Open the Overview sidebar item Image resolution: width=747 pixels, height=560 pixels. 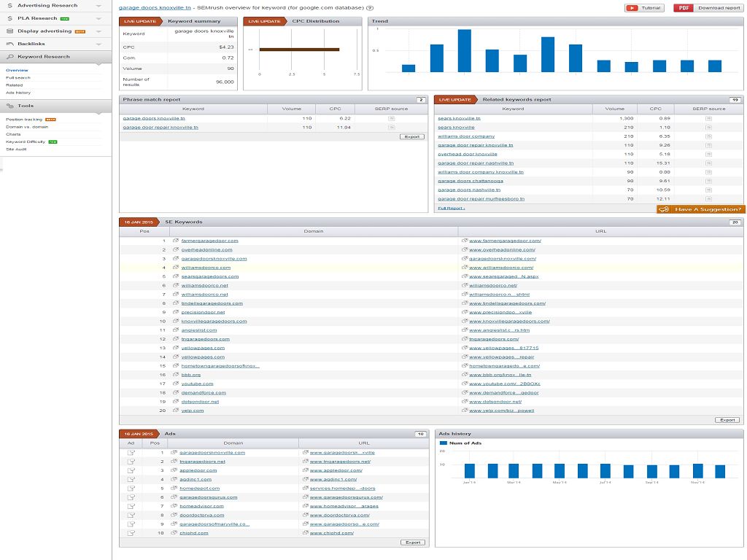[x=17, y=70]
